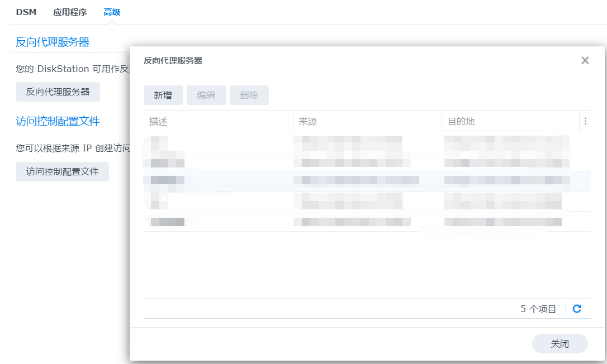Image resolution: width=607 pixels, height=364 pixels.
Task: Close the dialog with the X icon
Action: pyautogui.click(x=585, y=60)
